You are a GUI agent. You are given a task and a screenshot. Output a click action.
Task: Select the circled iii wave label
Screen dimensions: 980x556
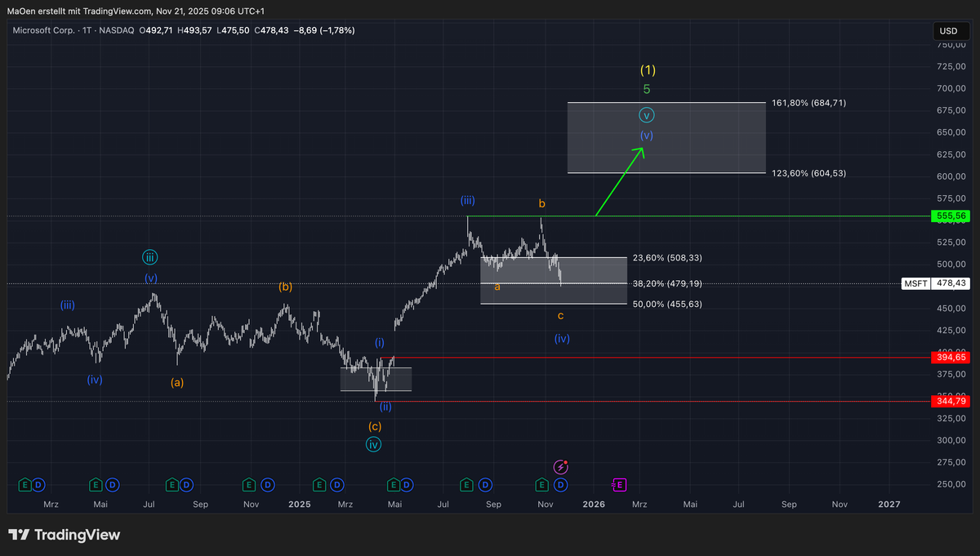pyautogui.click(x=150, y=258)
